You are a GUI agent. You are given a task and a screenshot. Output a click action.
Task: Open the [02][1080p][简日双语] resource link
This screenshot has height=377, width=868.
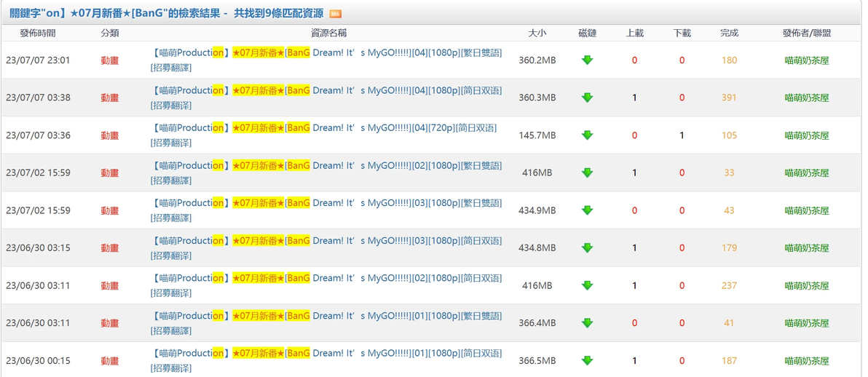click(327, 286)
